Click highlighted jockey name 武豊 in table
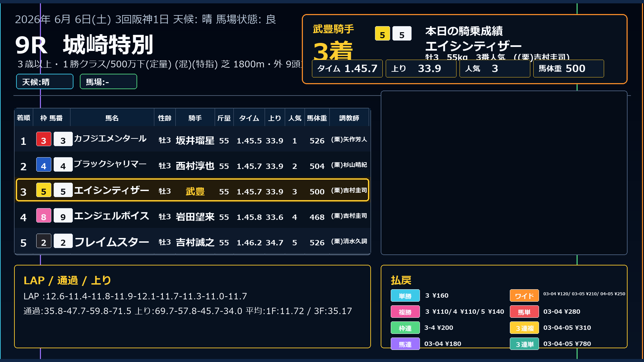 [195, 191]
